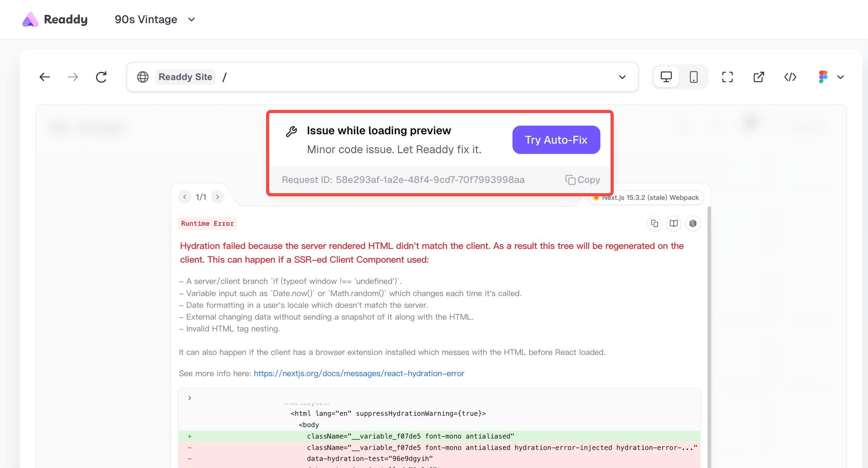This screenshot has width=868, height=468.
Task: Reload the preview with refresh icon
Action: click(x=101, y=77)
